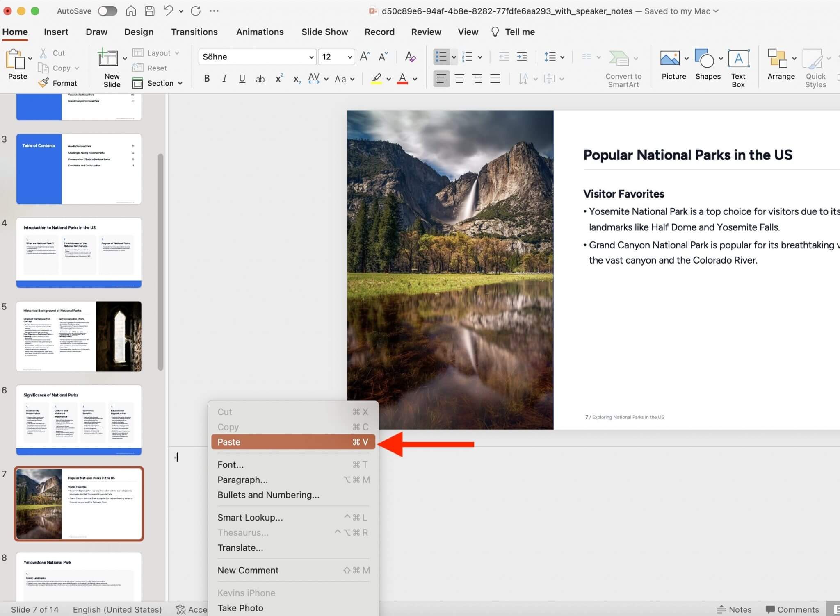Toggle bold formatting

(x=206, y=78)
